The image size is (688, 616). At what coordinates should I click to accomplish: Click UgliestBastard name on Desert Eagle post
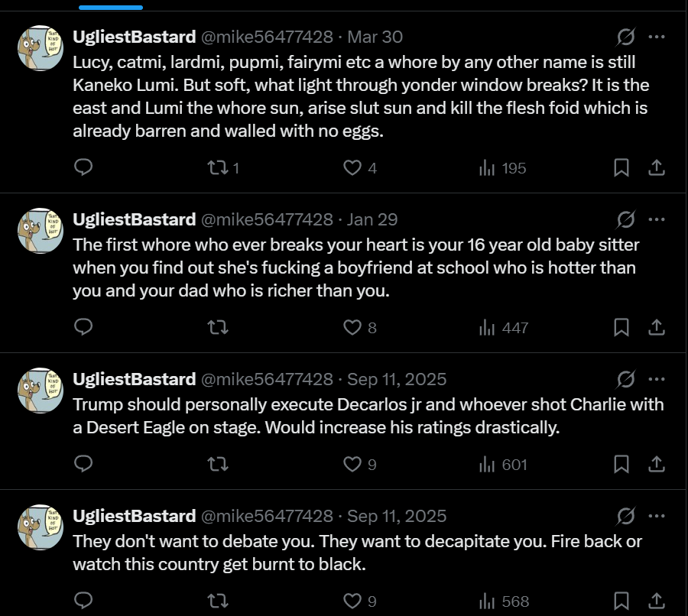(135, 379)
